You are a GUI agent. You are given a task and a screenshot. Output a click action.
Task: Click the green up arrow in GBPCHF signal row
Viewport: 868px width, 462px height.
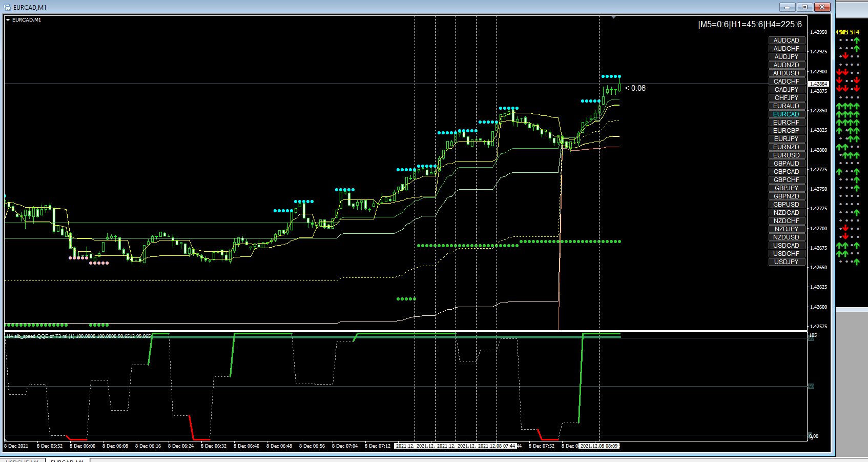point(857,179)
